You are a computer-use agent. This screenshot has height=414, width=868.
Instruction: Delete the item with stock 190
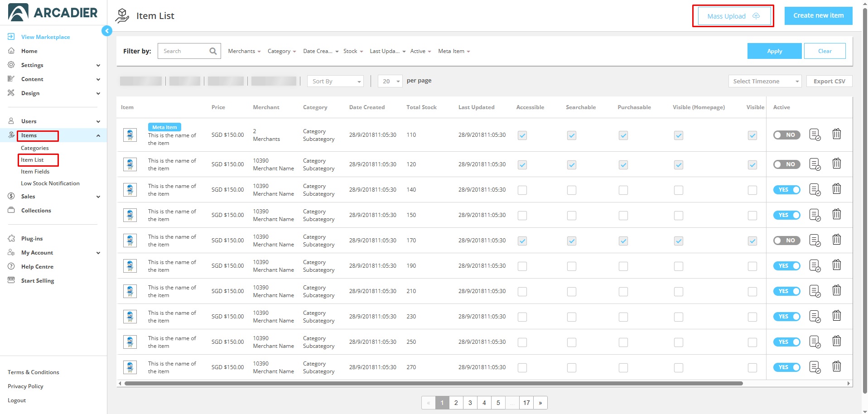(837, 265)
